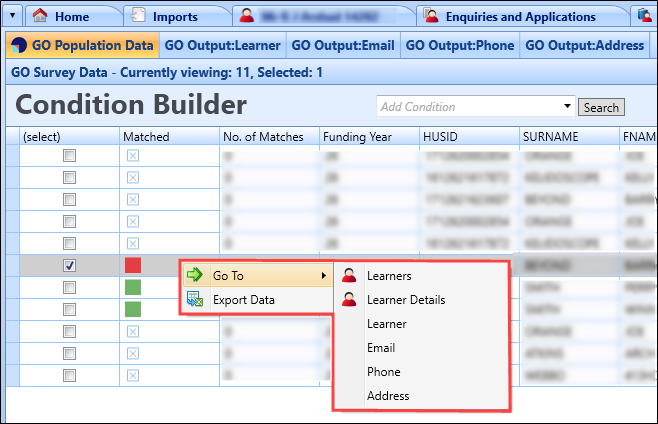Click the first green Matched indicator square
This screenshot has height=424, width=658.
coord(133,288)
